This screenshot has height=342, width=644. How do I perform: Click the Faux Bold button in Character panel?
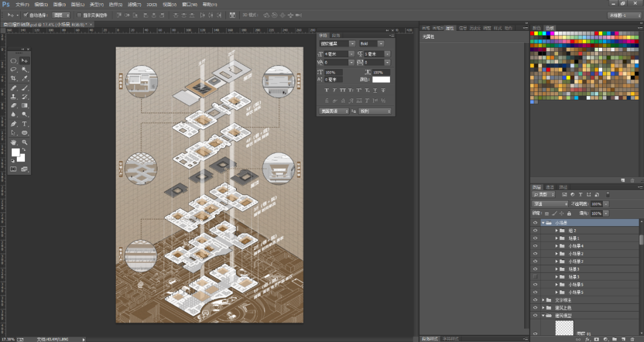pyautogui.click(x=327, y=90)
